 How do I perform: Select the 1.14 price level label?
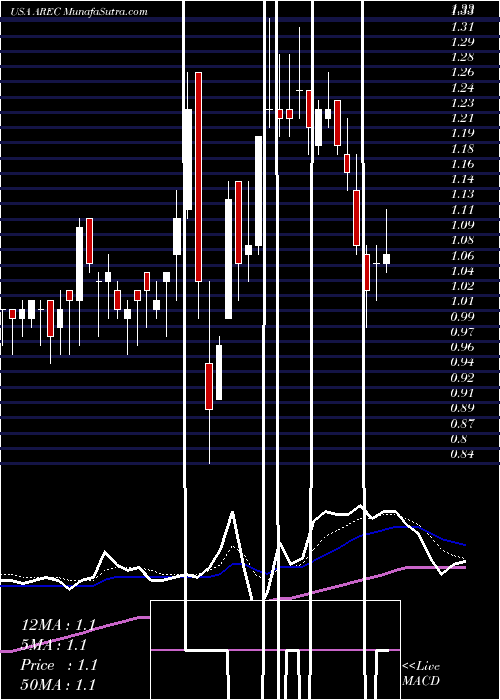[x=462, y=179]
